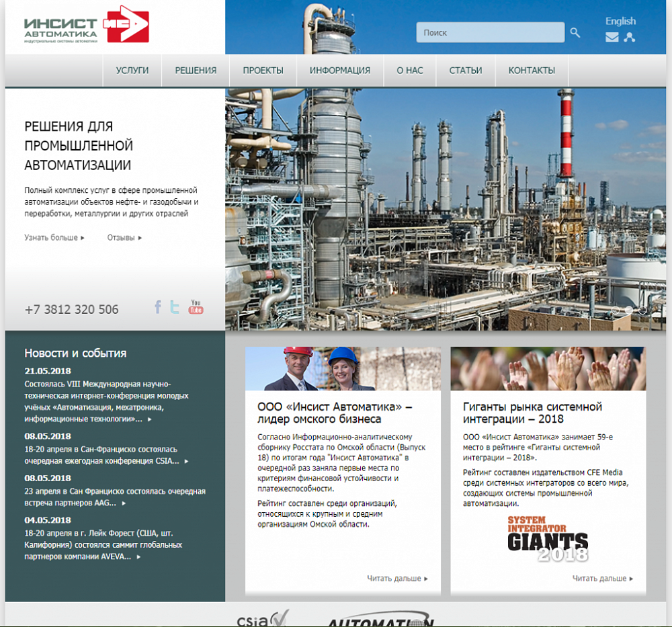Open the sitemap icon beside the envelope
Image resolution: width=672 pixels, height=627 pixels.
629,38
